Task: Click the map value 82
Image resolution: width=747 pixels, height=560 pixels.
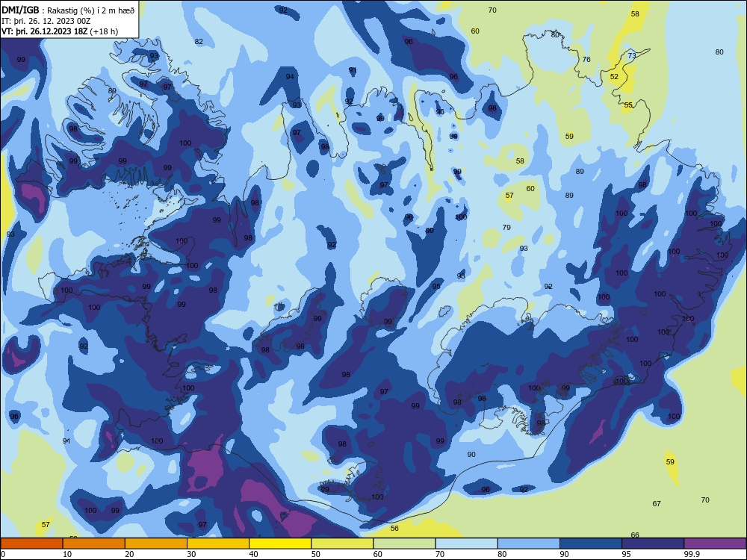Action: 199,41
